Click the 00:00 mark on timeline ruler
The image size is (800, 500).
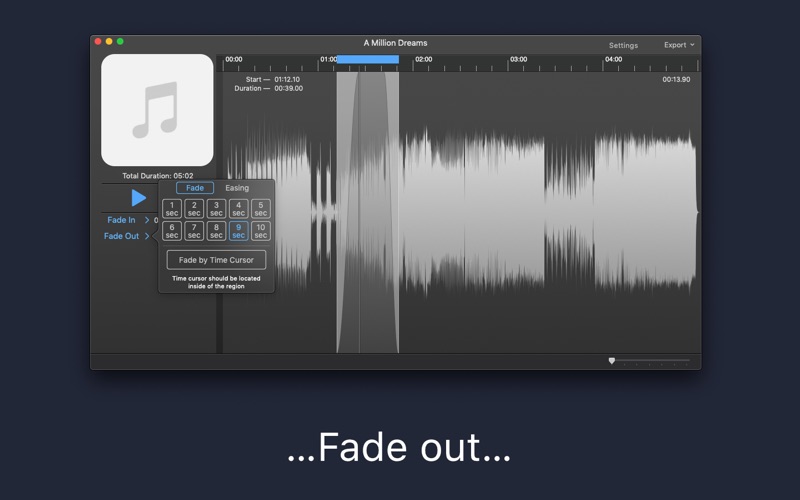click(x=234, y=59)
